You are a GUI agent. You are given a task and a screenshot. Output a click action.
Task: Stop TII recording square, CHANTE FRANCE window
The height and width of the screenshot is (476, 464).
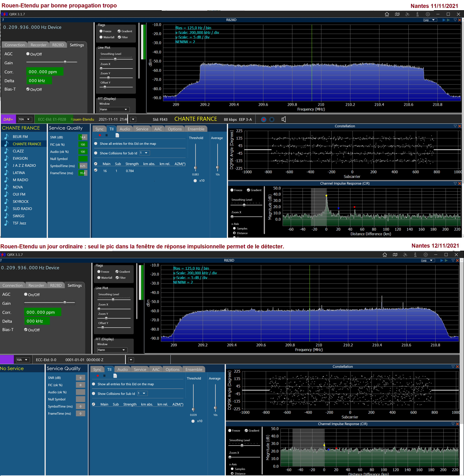click(106, 135)
